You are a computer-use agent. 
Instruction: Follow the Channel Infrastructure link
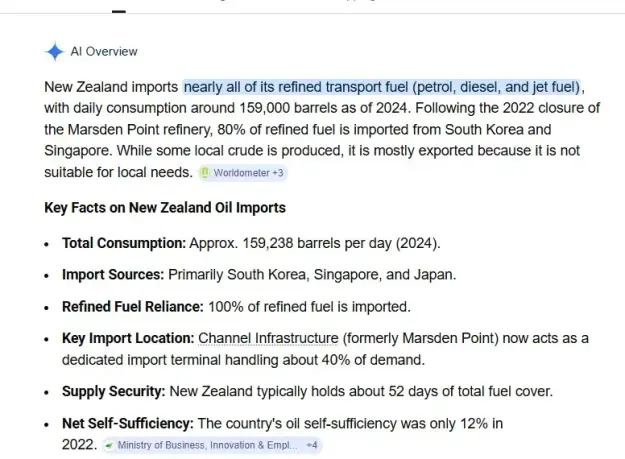[x=268, y=338]
